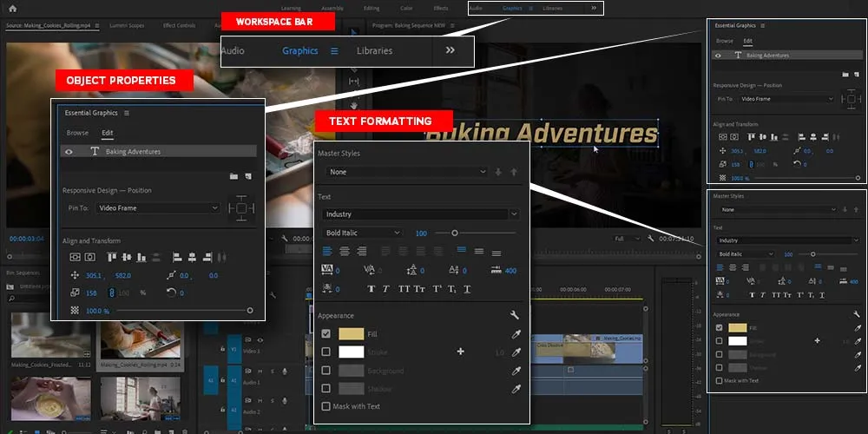
Task: Enable Shadow checkbox in enlarged Text Formatting panel
Action: point(326,388)
